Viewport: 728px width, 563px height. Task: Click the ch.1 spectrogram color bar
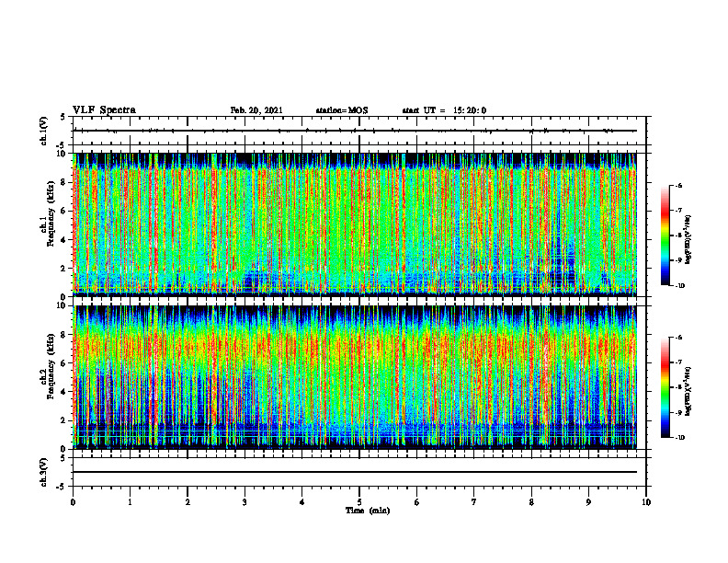665,236
